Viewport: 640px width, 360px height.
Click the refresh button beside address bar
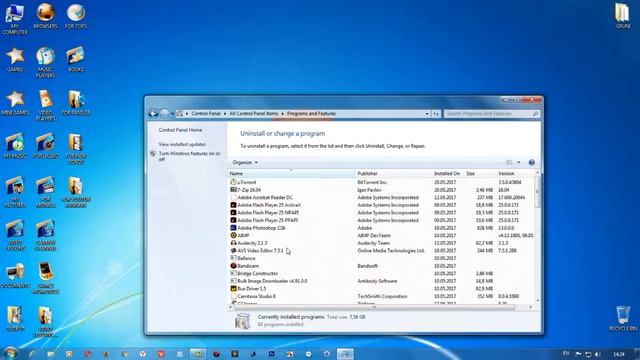coord(436,114)
